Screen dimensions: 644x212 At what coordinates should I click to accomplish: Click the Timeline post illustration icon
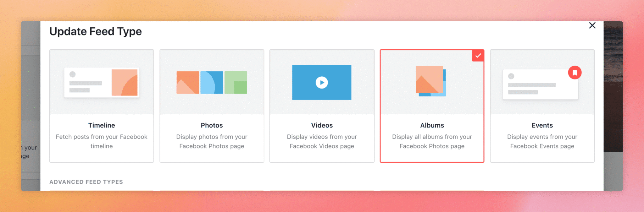(102, 83)
